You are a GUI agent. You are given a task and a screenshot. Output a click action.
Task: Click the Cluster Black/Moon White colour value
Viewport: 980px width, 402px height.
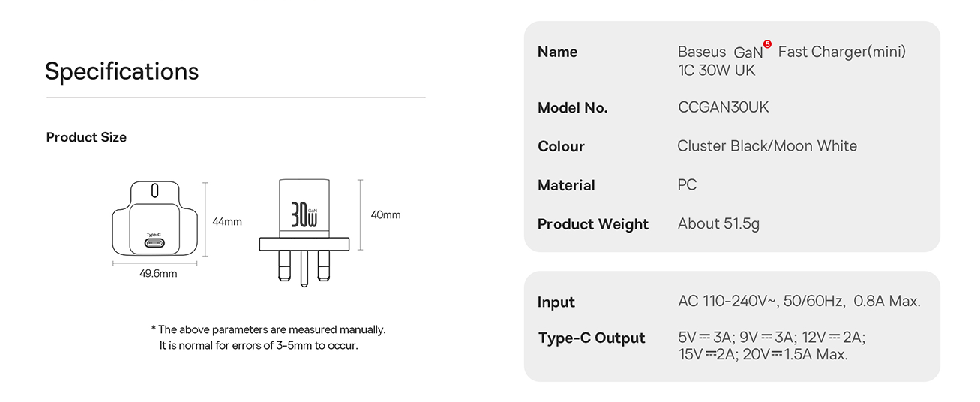(x=766, y=146)
